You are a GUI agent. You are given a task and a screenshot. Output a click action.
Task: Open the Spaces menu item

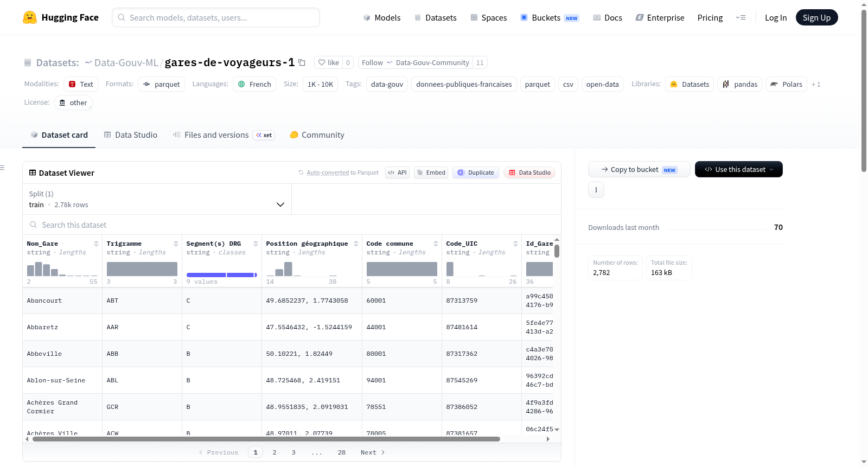[488, 17]
